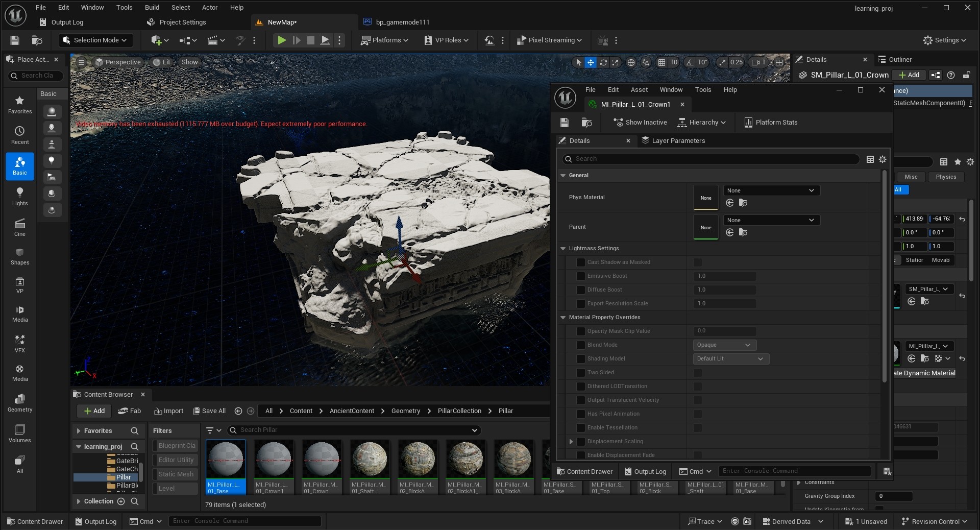Open the Browse content icon in main toolbar
Image resolution: width=980 pixels, height=530 pixels.
(x=37, y=40)
